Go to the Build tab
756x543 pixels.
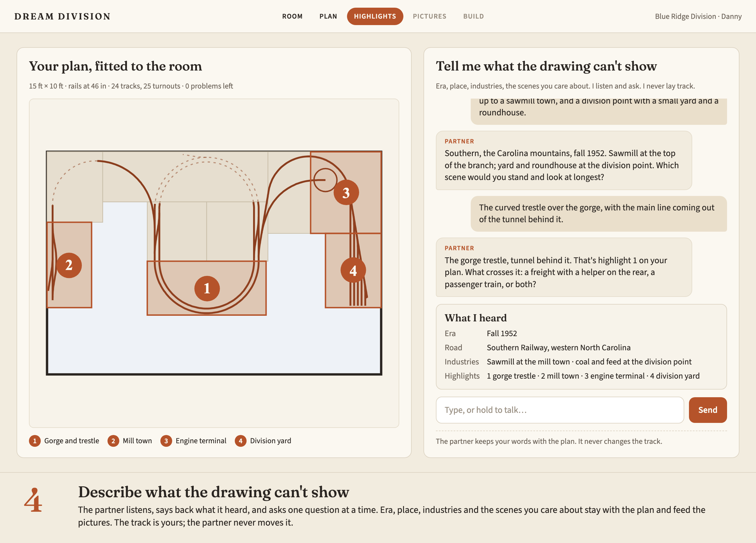(473, 16)
